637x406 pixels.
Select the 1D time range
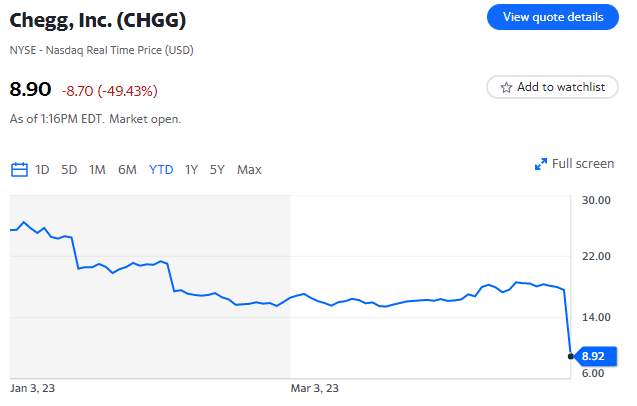point(42,169)
